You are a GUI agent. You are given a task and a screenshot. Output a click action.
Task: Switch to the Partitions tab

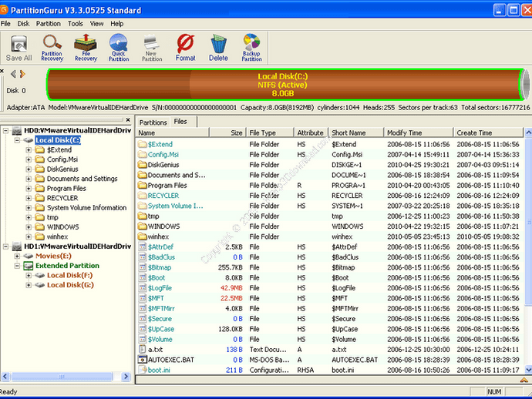point(153,122)
